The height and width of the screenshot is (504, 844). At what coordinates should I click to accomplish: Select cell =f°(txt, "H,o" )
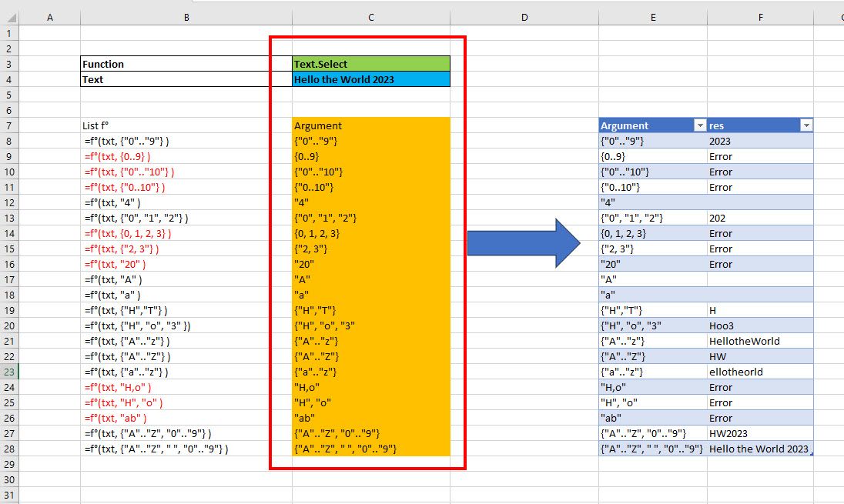tap(186, 387)
